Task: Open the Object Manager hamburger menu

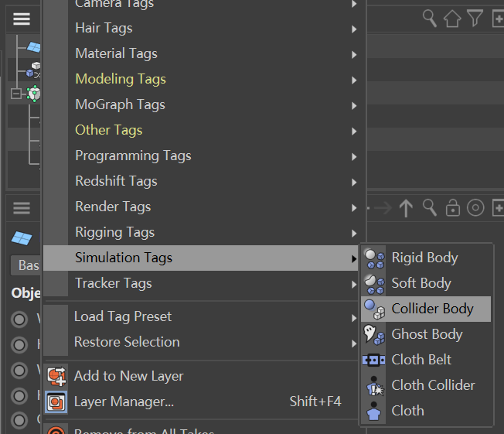Action: coord(22,19)
